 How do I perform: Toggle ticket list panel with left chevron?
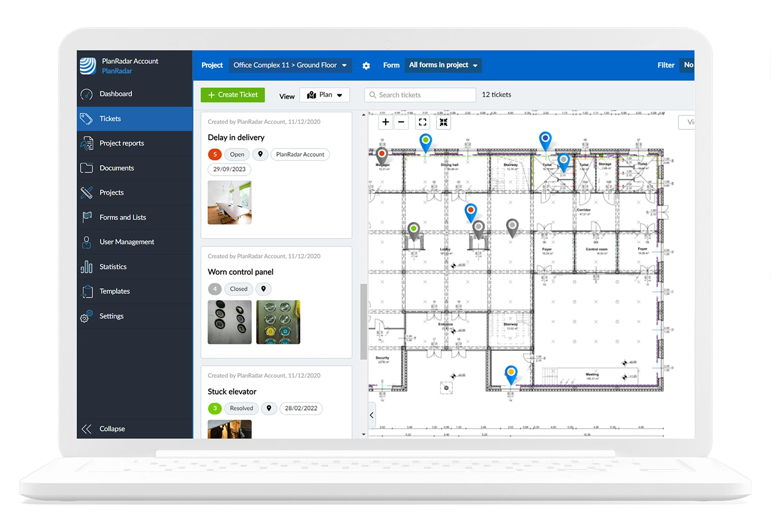click(371, 415)
